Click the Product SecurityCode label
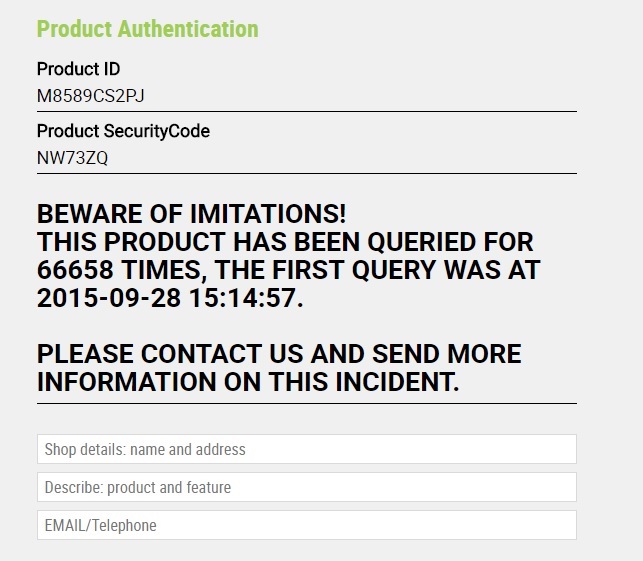Image resolution: width=643 pixels, height=561 pixels. pyautogui.click(x=123, y=131)
